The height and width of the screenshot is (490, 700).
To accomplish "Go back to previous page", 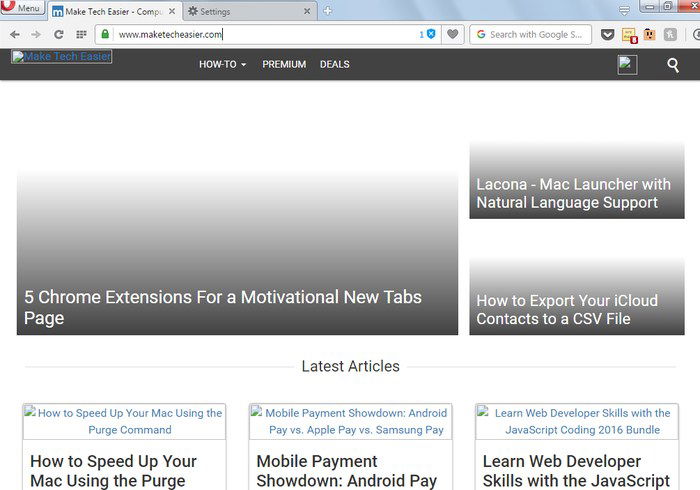I will click(x=15, y=34).
